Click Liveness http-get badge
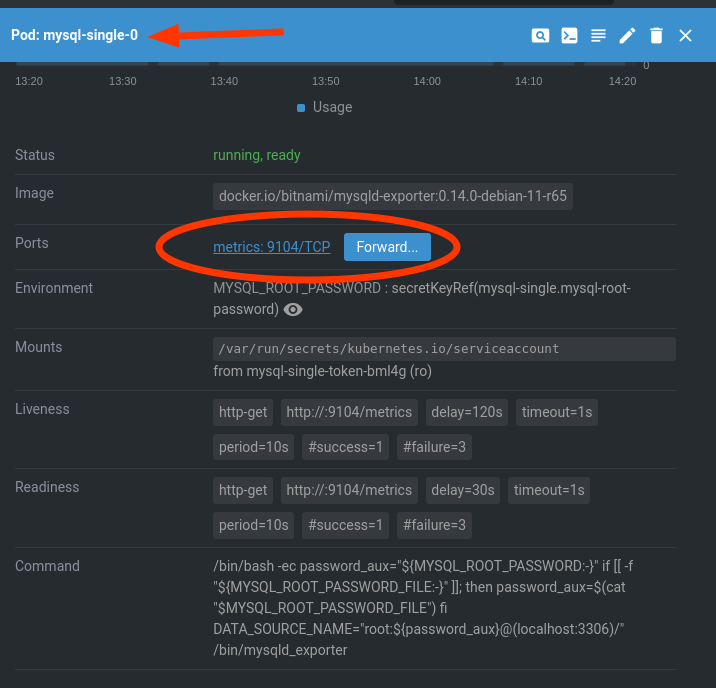This screenshot has height=688, width=716. click(x=243, y=412)
